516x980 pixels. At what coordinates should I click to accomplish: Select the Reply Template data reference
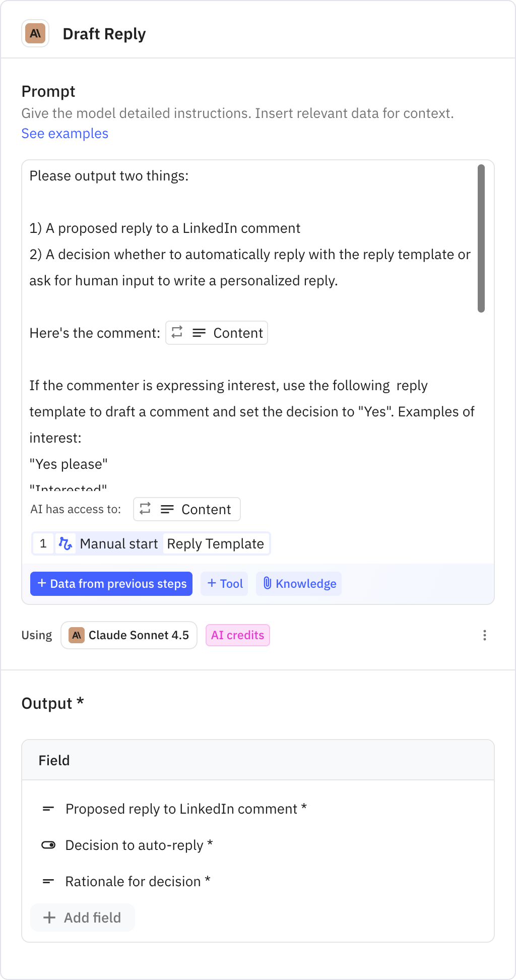(x=215, y=543)
